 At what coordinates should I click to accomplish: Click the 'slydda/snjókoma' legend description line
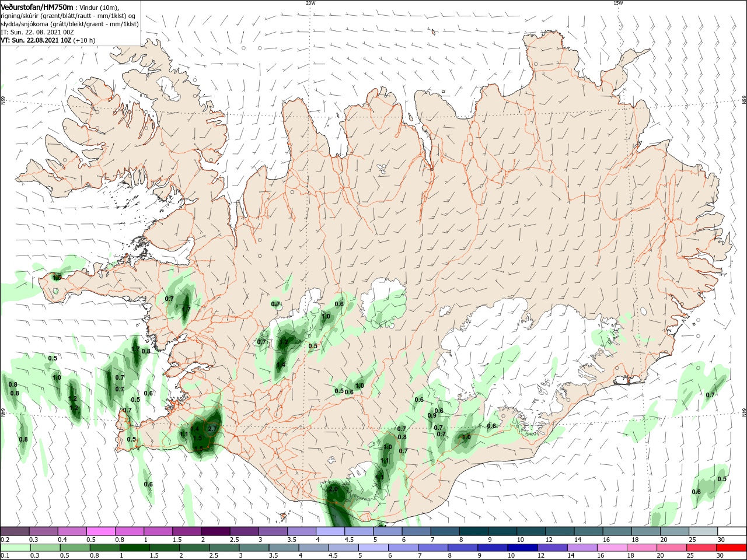click(x=69, y=24)
